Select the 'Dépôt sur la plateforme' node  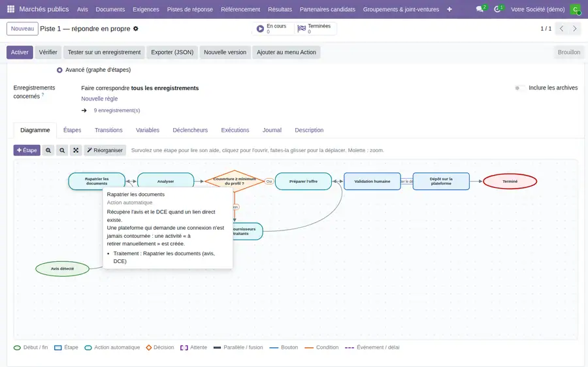(x=441, y=182)
